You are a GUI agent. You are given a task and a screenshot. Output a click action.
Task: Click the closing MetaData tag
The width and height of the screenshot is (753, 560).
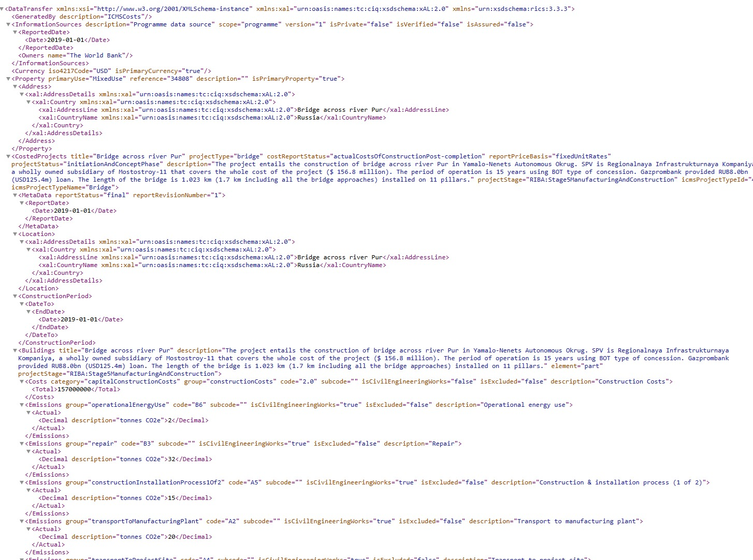pyautogui.click(x=38, y=226)
